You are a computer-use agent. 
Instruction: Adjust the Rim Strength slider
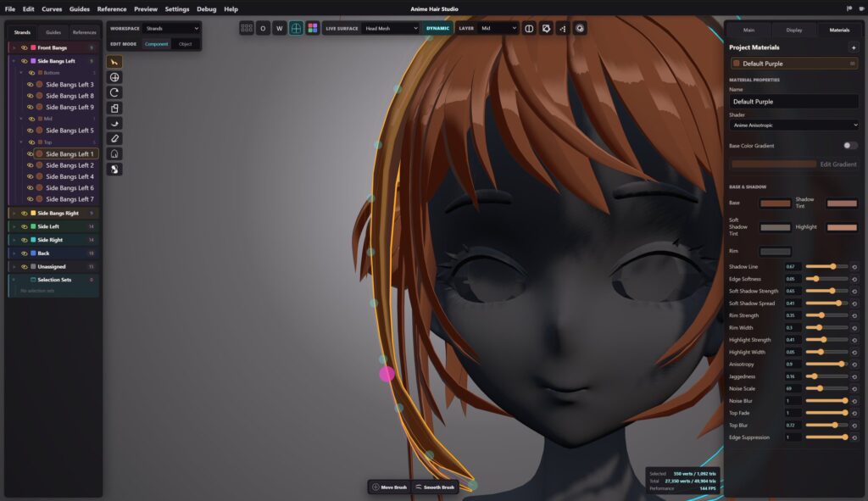[x=826, y=315]
